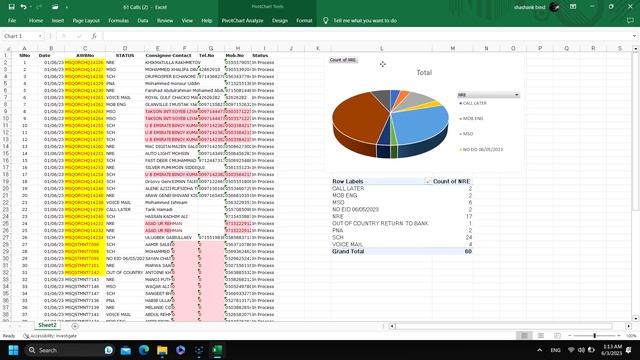Screen dimensions: 640x360
Task: Open the File menu
Action: click(12, 20)
